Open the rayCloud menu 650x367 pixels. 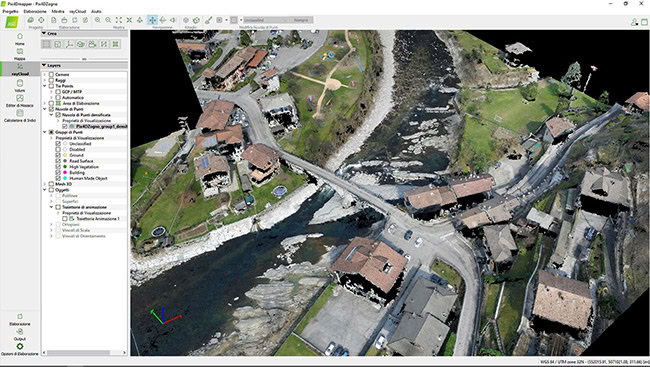coord(78,11)
